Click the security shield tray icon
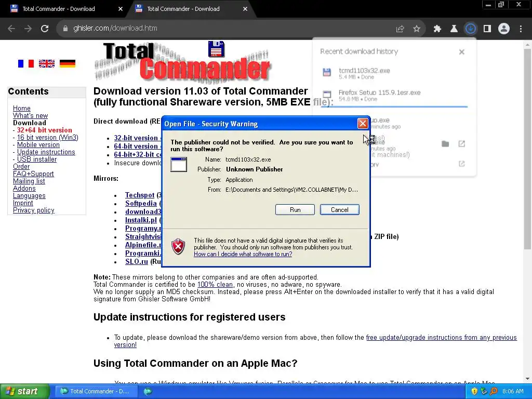 (474, 391)
